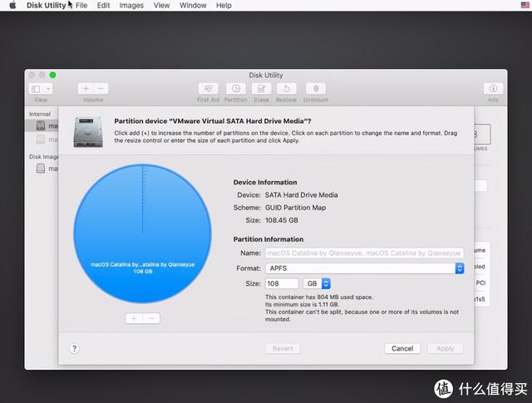Click the remove Volume minus icon

click(x=101, y=89)
